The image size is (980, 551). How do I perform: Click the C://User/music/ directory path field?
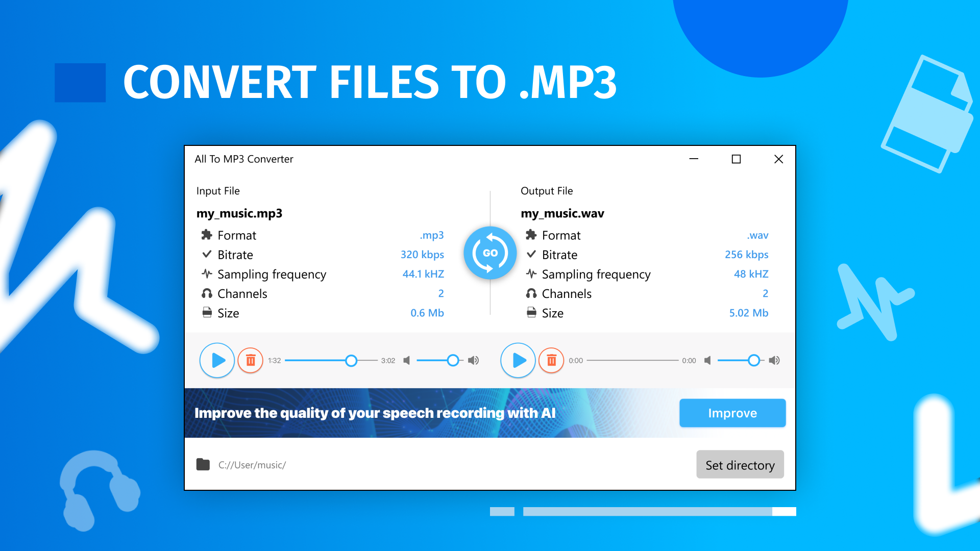[x=252, y=465]
